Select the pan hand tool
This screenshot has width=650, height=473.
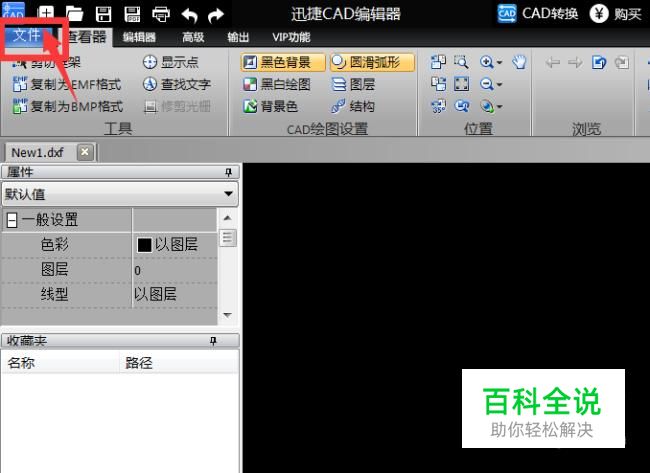(519, 62)
